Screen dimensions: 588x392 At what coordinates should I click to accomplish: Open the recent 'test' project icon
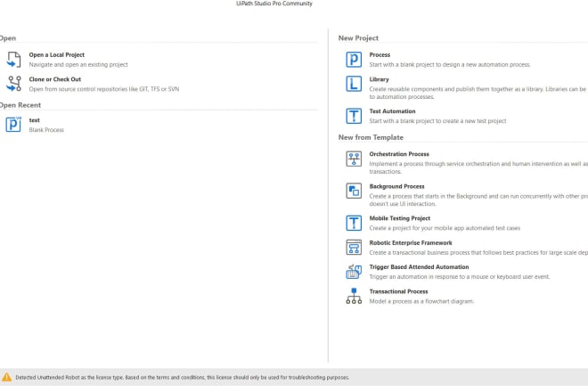13,125
